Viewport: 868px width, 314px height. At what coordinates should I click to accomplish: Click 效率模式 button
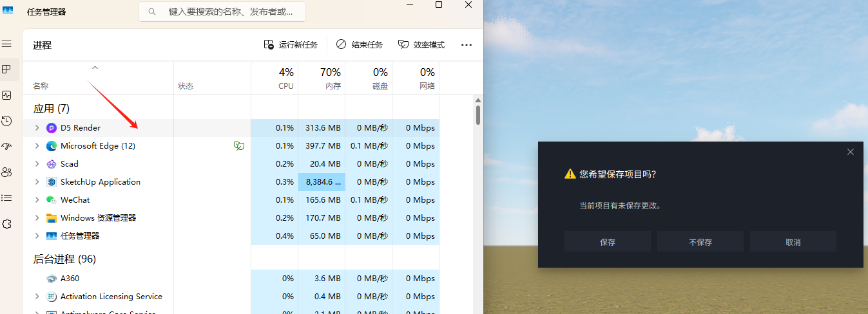[x=421, y=44]
